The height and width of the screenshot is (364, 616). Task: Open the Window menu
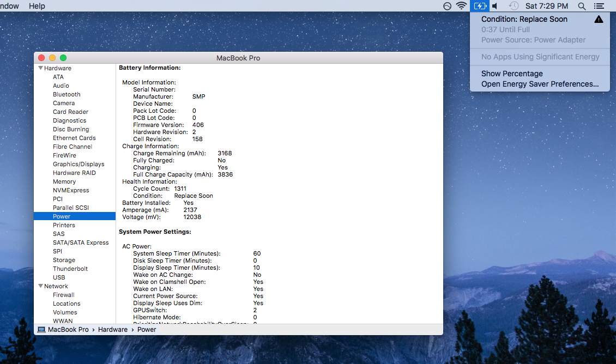(9, 6)
